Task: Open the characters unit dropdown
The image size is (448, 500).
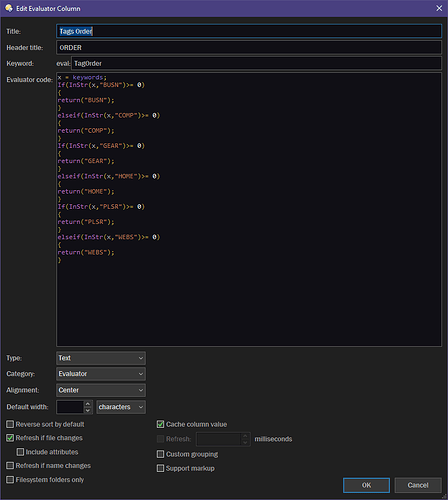Action: 121,407
